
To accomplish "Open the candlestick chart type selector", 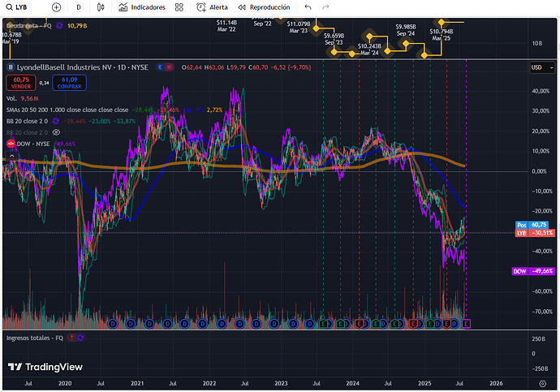I will (x=101, y=7).
